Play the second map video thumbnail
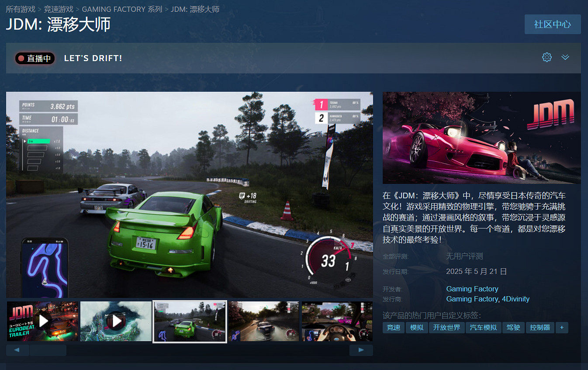 pyautogui.click(x=116, y=321)
